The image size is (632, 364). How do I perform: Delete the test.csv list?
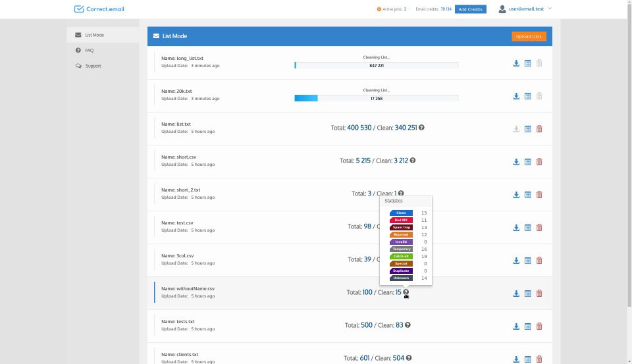[x=539, y=228]
